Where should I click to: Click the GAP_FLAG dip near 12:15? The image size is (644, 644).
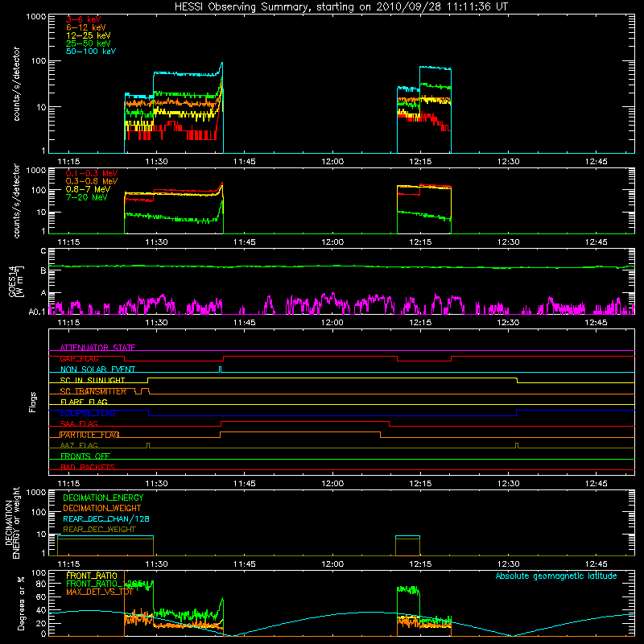pos(424,361)
